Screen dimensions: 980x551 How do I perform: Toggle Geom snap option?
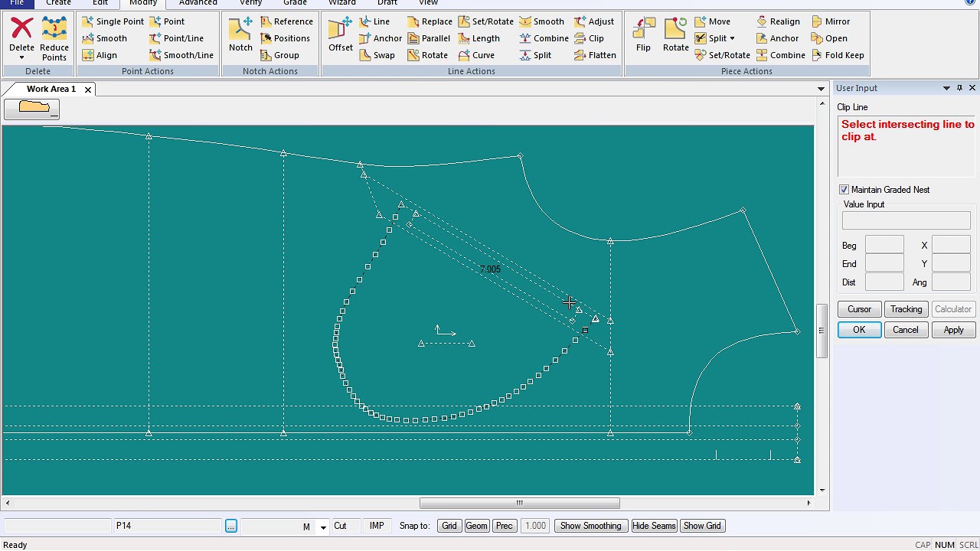coord(476,526)
